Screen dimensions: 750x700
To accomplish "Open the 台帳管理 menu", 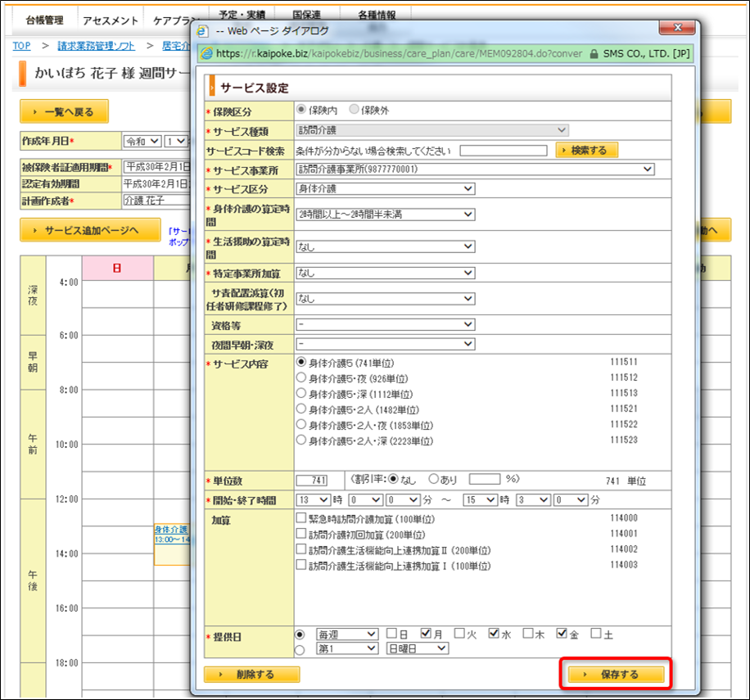I will coord(44,20).
